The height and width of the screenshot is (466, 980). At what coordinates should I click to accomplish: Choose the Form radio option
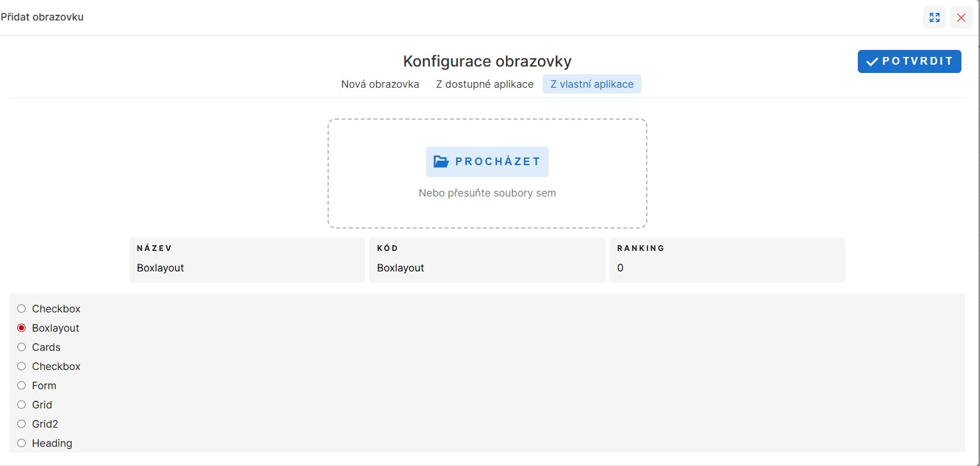point(22,385)
